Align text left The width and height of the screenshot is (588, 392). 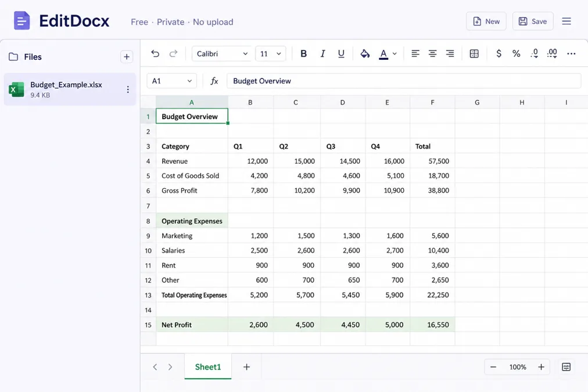click(x=415, y=53)
